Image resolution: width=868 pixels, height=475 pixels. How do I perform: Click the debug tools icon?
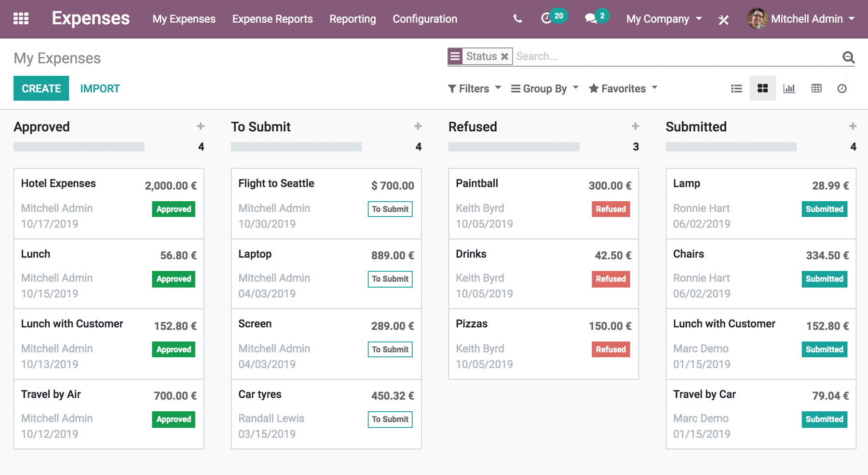pos(723,20)
